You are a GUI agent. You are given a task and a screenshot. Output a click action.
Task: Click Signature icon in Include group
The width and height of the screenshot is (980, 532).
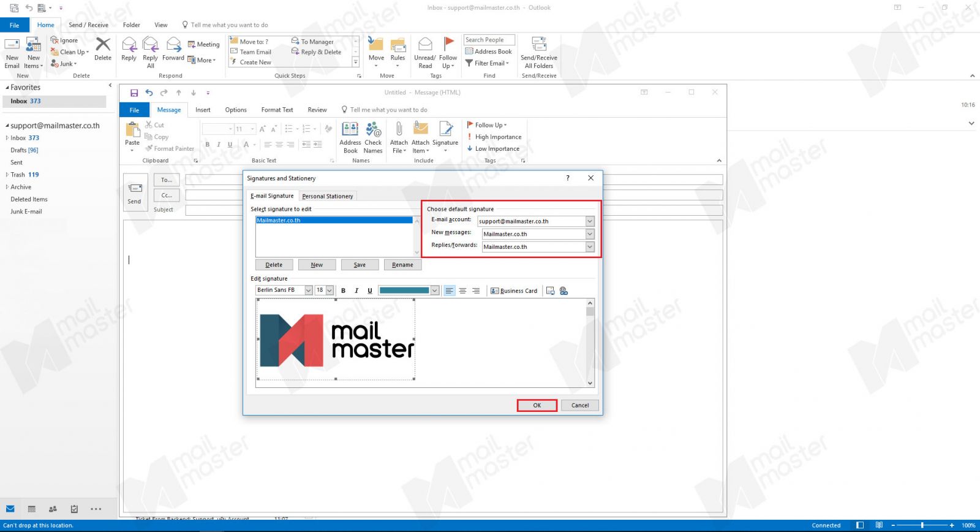[446, 129]
